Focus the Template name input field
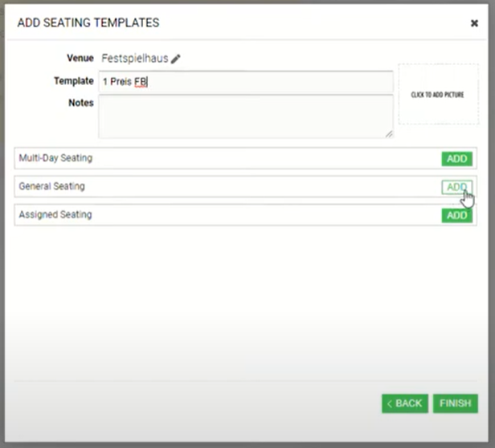This screenshot has height=448, width=495. 246,82
